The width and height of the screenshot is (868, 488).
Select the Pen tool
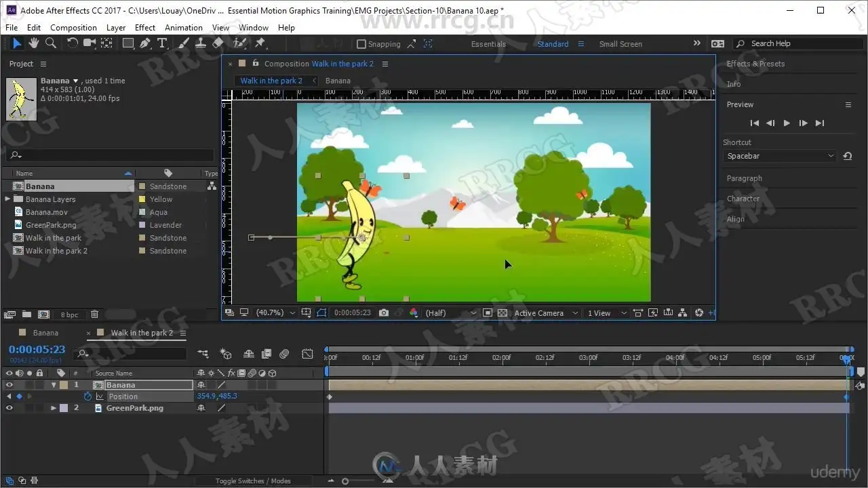point(145,43)
